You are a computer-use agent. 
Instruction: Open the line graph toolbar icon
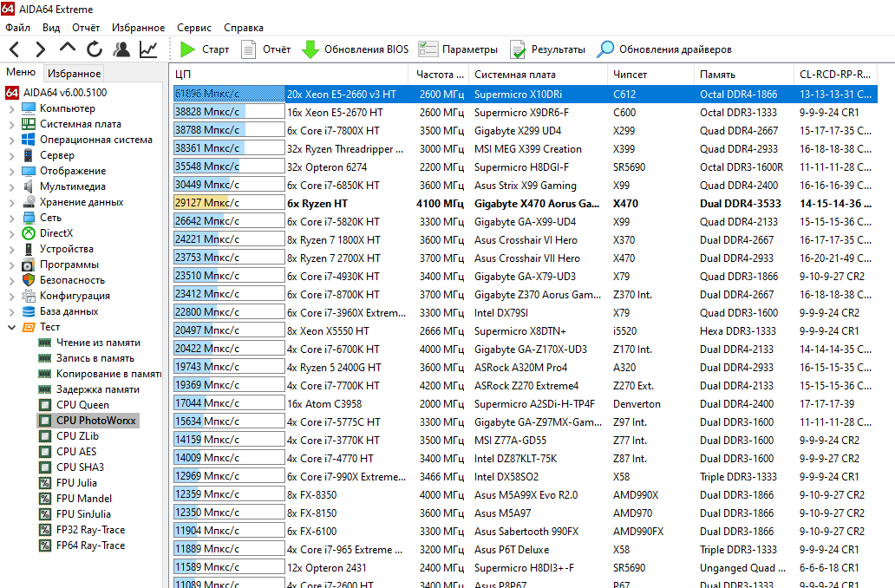[x=148, y=49]
